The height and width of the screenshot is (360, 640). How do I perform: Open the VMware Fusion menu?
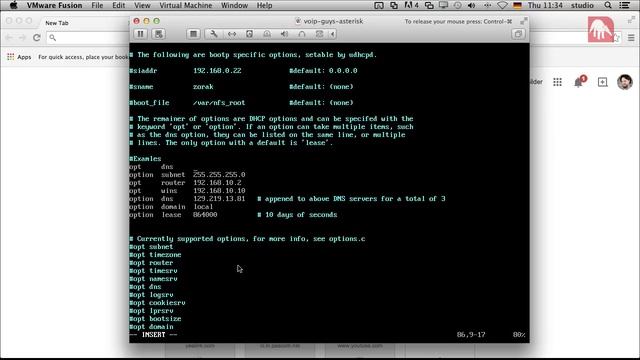[54, 5]
